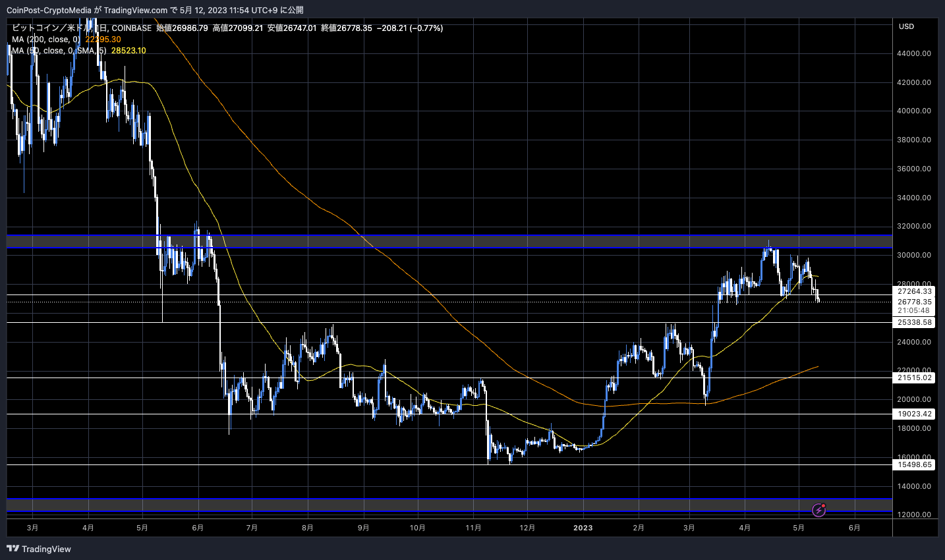Click the 19023.42 horizontal line label
The width and height of the screenshot is (945, 560).
coord(915,414)
